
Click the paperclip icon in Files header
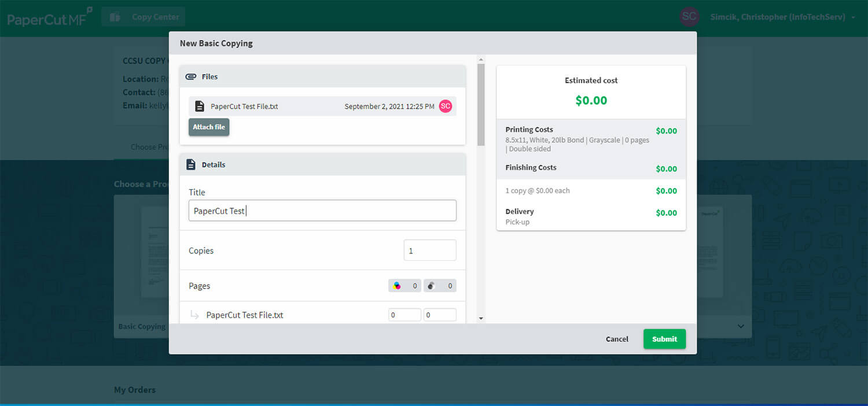[191, 76]
